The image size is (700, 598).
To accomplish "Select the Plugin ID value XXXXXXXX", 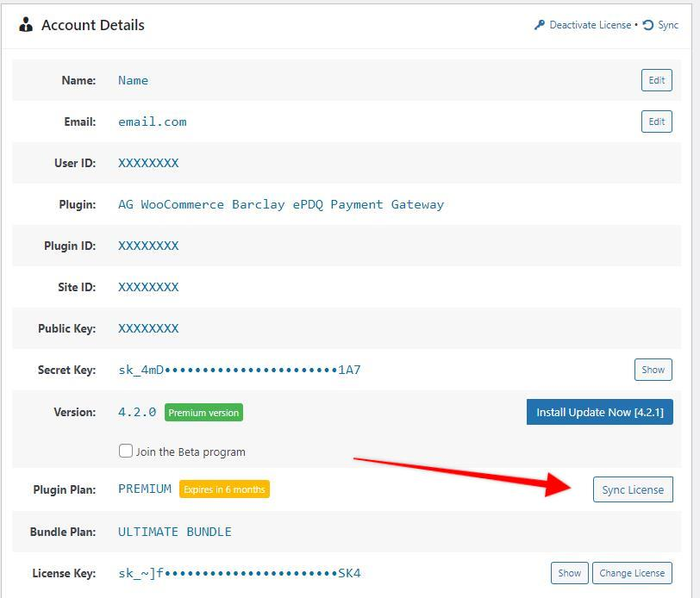I will point(148,246).
